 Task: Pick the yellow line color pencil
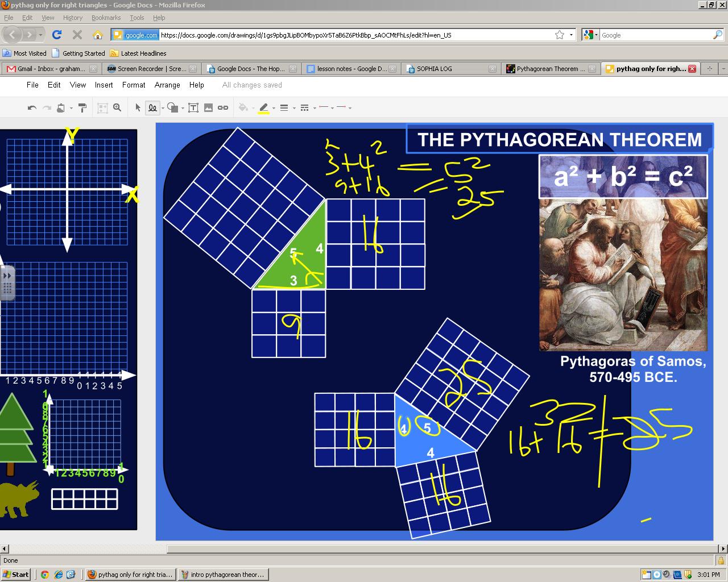click(x=263, y=107)
